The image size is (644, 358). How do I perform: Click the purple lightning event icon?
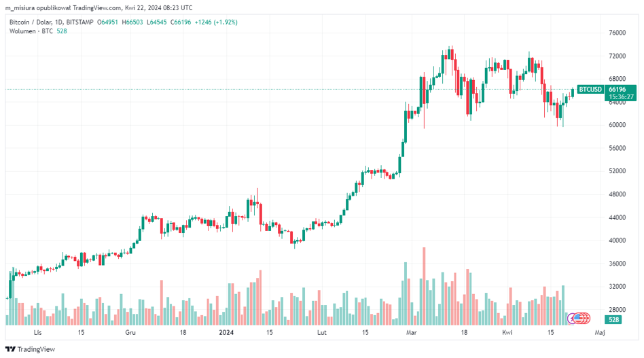pyautogui.click(x=572, y=317)
